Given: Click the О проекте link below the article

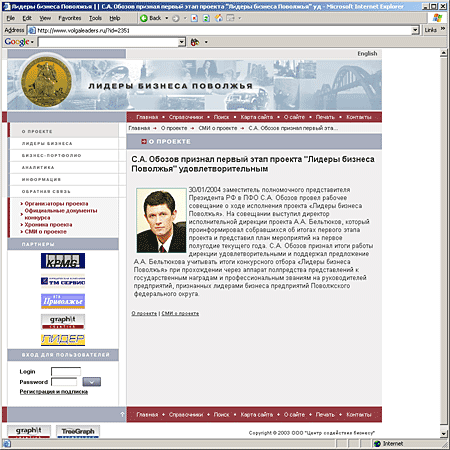Looking at the screenshot, I should pos(144,313).
